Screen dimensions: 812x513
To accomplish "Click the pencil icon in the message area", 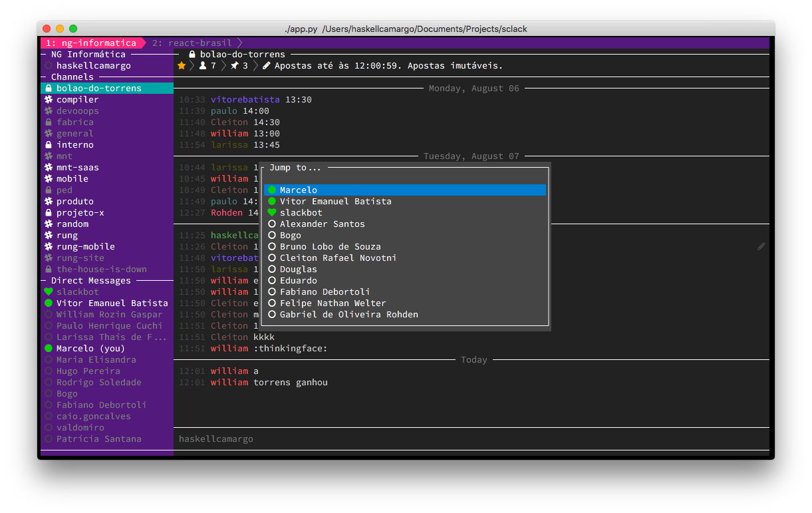I will pyautogui.click(x=761, y=246).
